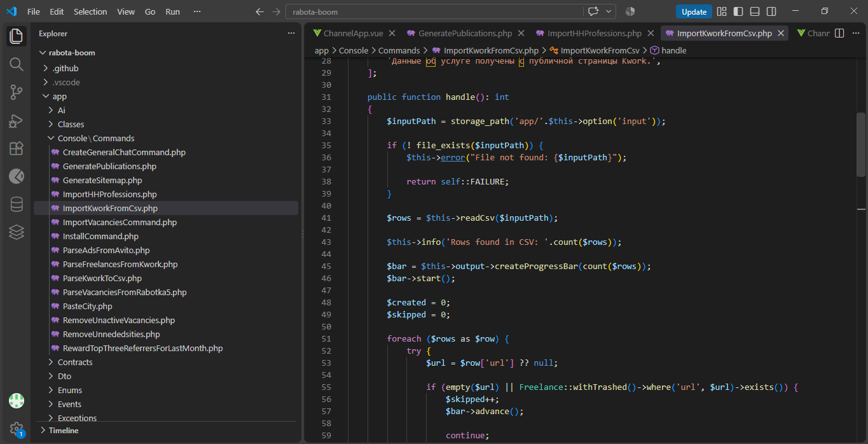Click the Console breadcrumb segment

coord(354,50)
